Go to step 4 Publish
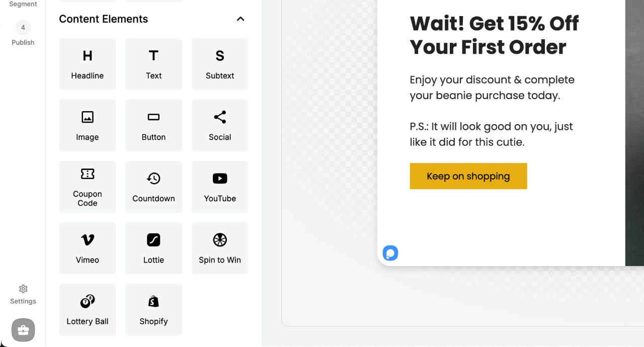The width and height of the screenshot is (644, 347). (x=23, y=33)
